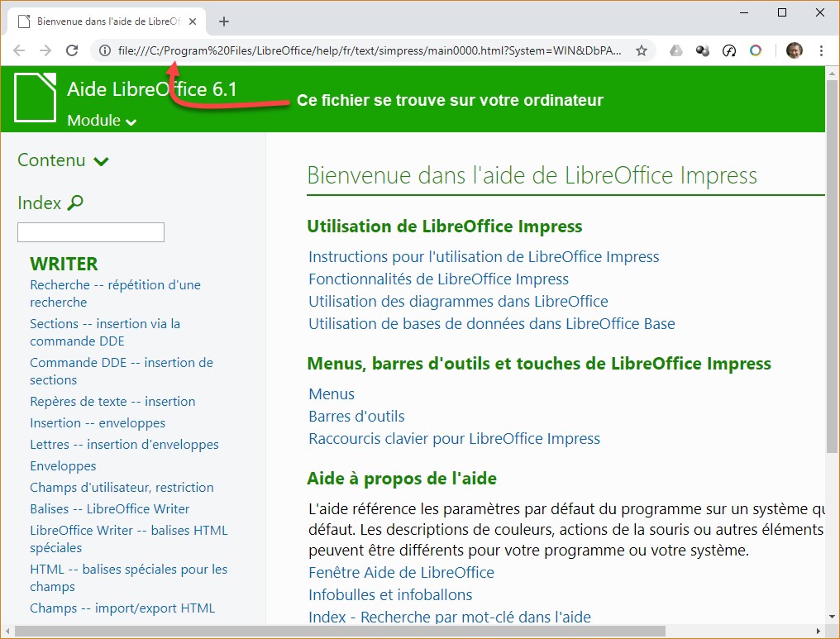Click the Index search input field
Image resolution: width=840 pixels, height=639 pixels.
91,232
